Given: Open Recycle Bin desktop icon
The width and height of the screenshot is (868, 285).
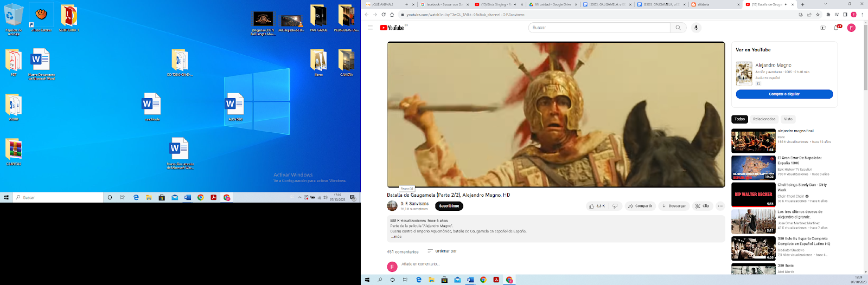Looking at the screenshot, I should pos(14,20).
